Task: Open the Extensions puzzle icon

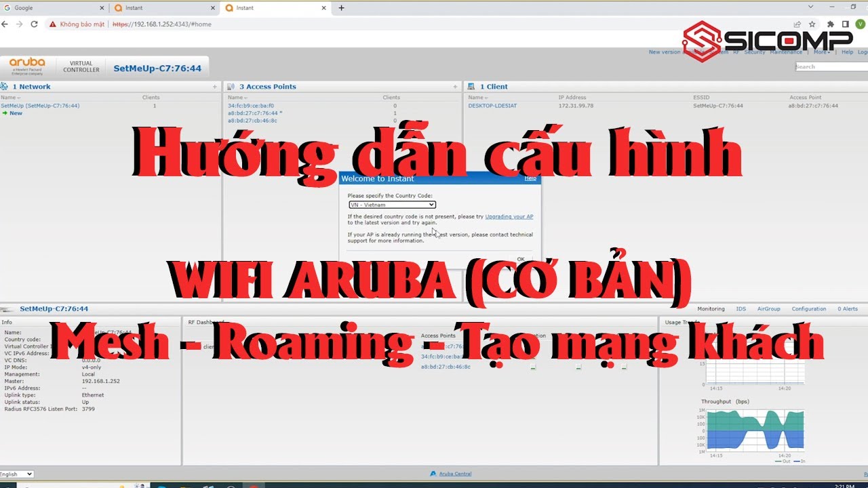Action: tap(831, 24)
